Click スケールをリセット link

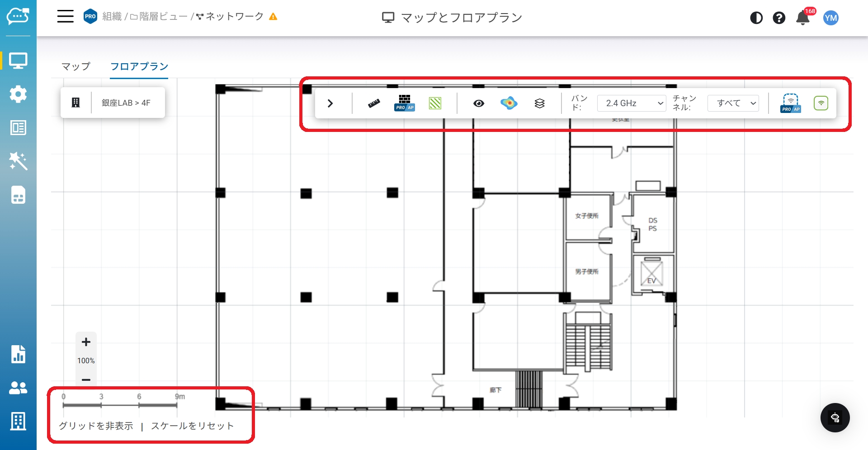pyautogui.click(x=193, y=426)
